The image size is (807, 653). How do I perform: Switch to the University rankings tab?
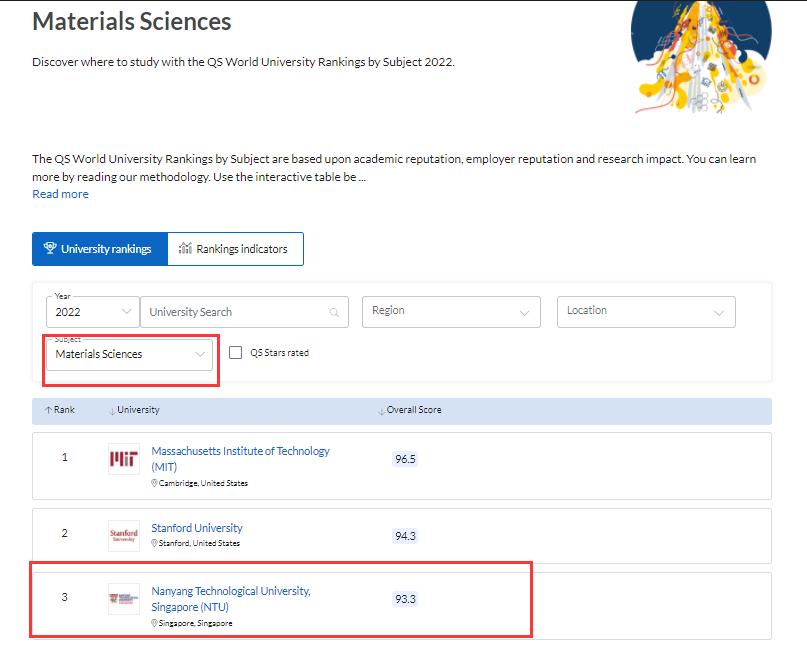(x=98, y=249)
